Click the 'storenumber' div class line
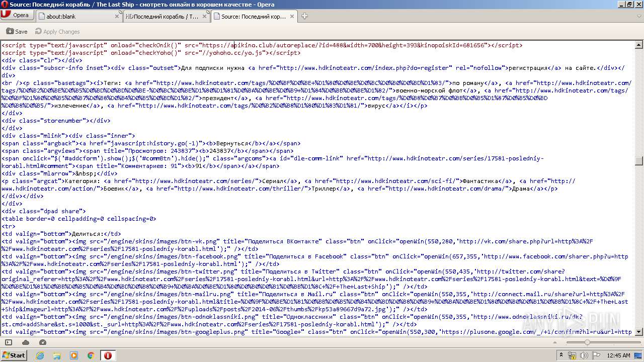The image size is (644, 362). pyautogui.click(x=56, y=121)
